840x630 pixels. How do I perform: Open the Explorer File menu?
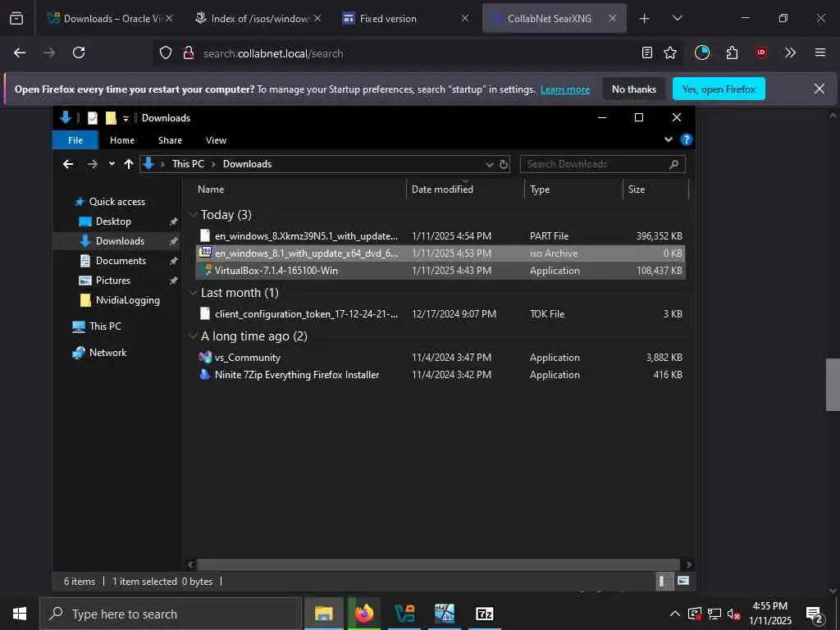tap(75, 140)
